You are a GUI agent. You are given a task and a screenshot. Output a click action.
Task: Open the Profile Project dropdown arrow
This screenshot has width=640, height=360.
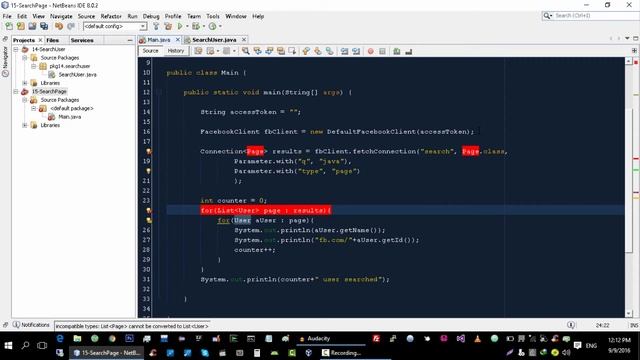pyautogui.click(x=220, y=26)
